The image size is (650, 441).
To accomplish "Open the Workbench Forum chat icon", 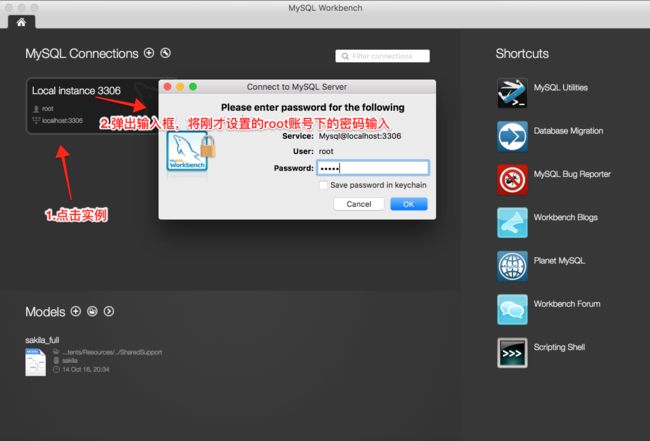I will pyautogui.click(x=512, y=310).
